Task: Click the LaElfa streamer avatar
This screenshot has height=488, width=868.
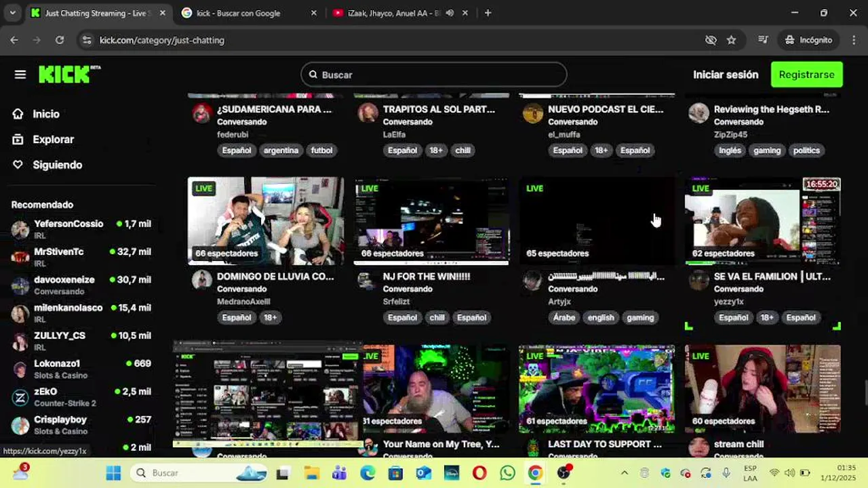Action: (x=368, y=113)
